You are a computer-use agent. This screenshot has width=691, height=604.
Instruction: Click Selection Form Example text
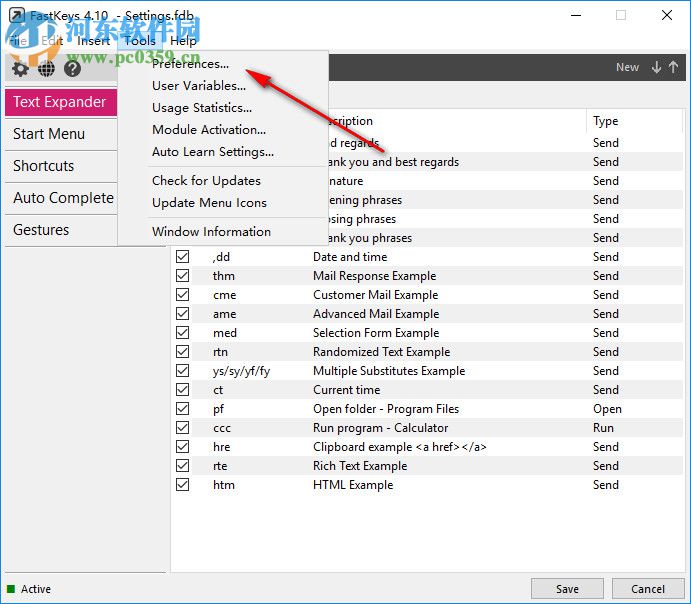coord(376,333)
